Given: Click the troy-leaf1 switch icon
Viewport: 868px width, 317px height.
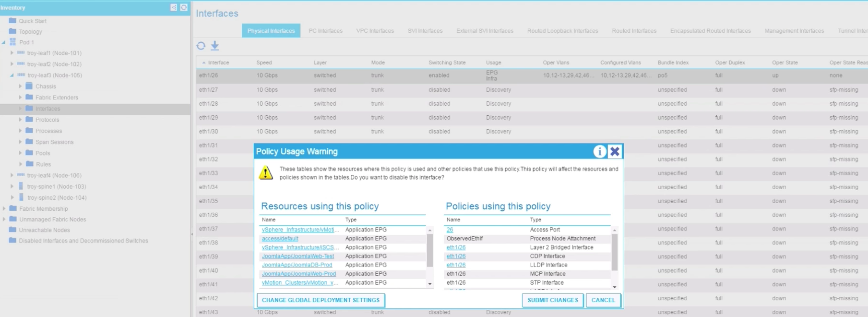Looking at the screenshot, I should pos(21,53).
